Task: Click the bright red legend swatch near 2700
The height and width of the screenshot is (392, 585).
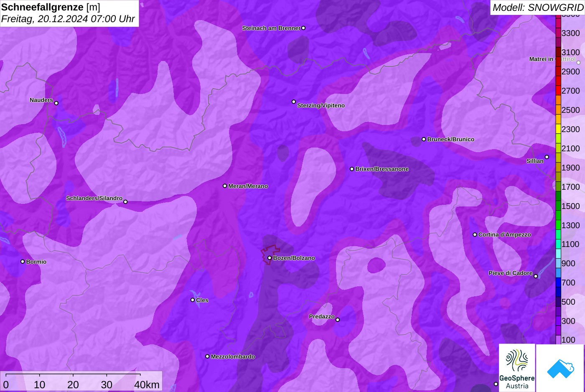Action: click(x=558, y=91)
